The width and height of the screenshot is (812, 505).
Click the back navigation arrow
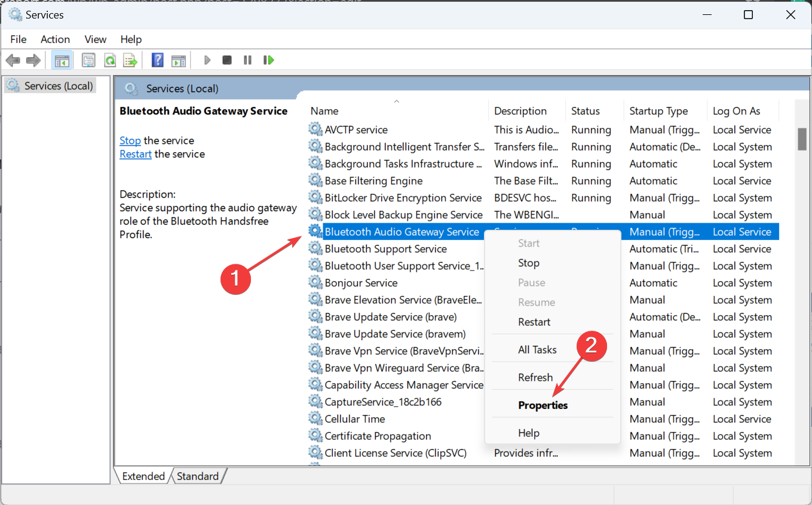pyautogui.click(x=12, y=60)
